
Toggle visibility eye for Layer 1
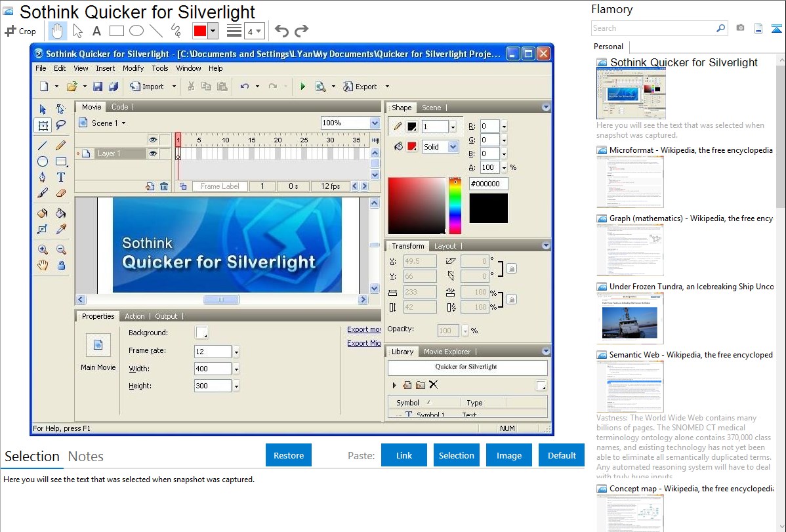click(152, 153)
